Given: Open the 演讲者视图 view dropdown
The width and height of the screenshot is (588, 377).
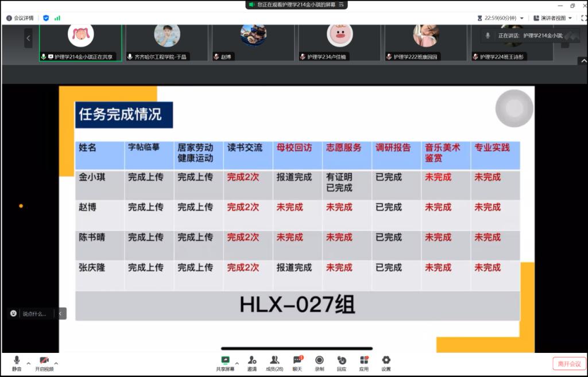Looking at the screenshot, I should 552,18.
